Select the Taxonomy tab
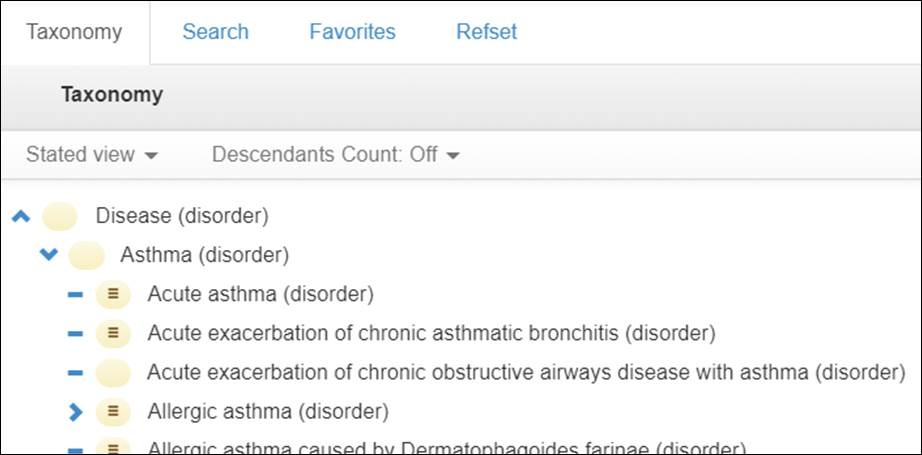922x455 pixels. [74, 32]
